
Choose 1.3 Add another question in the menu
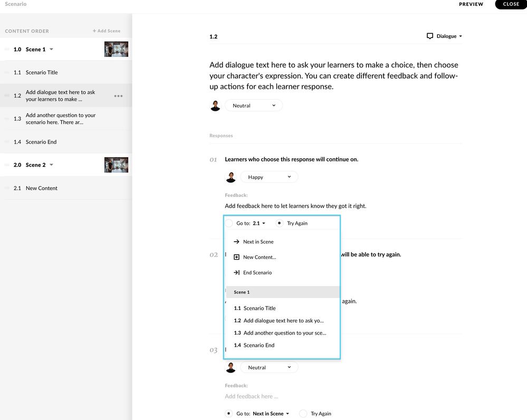pos(282,333)
